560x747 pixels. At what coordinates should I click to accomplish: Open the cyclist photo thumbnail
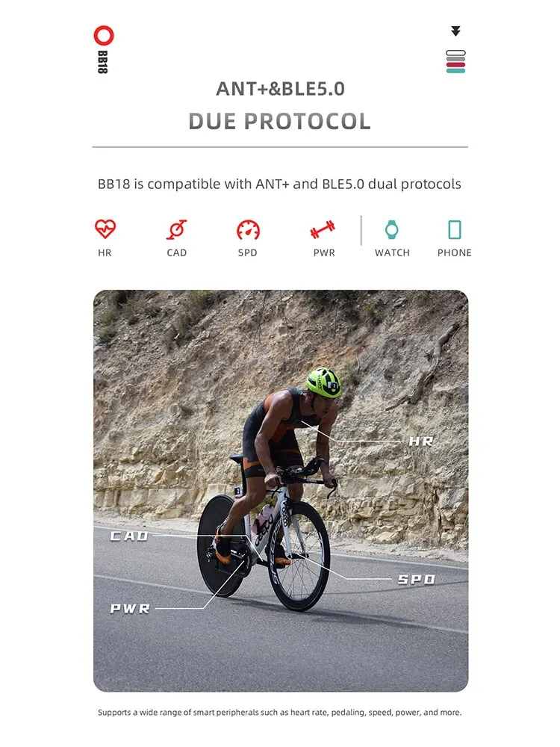[x=281, y=491]
